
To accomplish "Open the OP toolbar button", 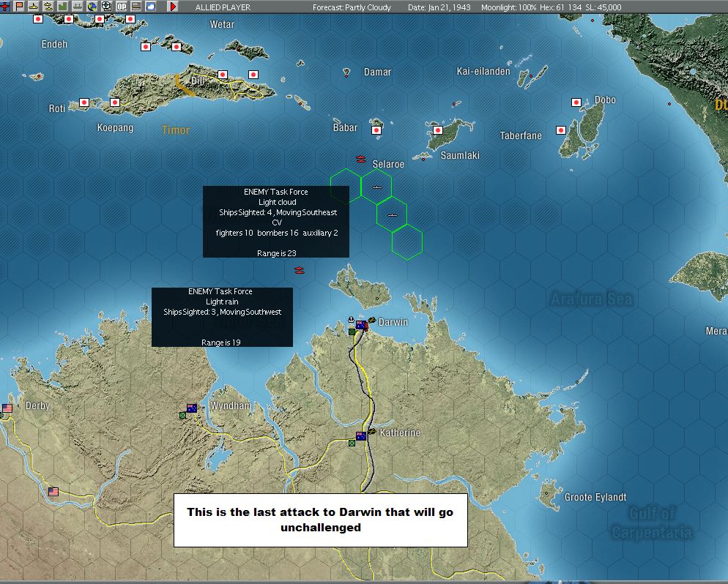I will coord(121,7).
